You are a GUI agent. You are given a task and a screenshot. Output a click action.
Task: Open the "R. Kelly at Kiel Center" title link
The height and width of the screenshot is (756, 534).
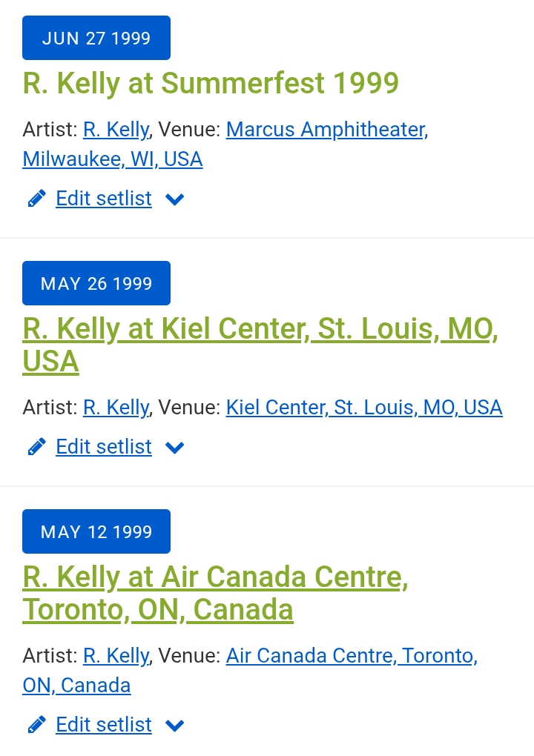click(260, 330)
